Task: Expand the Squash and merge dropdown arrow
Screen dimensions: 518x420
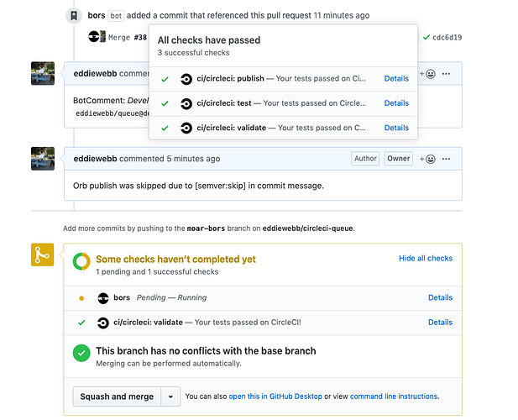Action: tap(170, 396)
